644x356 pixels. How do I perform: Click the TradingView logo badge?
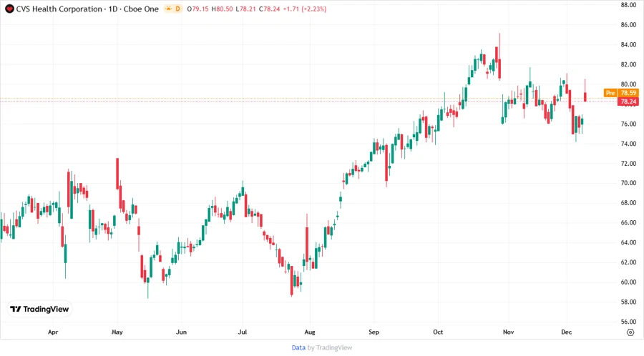click(40, 310)
